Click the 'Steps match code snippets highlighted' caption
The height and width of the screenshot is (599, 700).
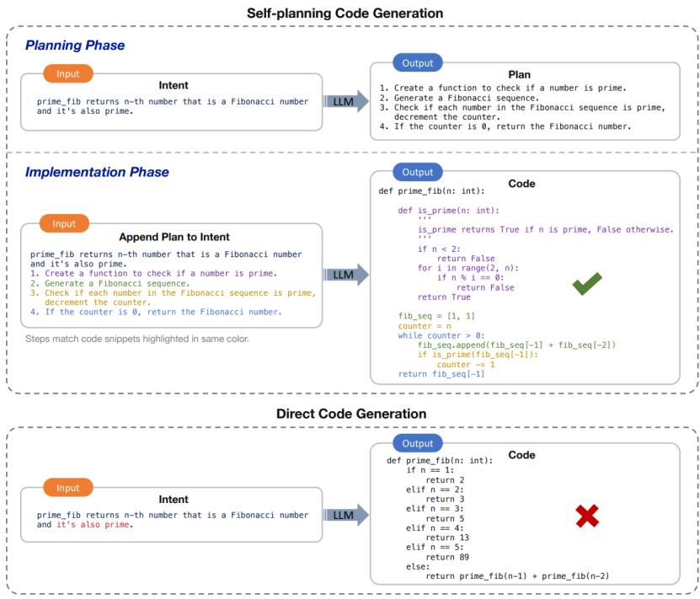137,339
